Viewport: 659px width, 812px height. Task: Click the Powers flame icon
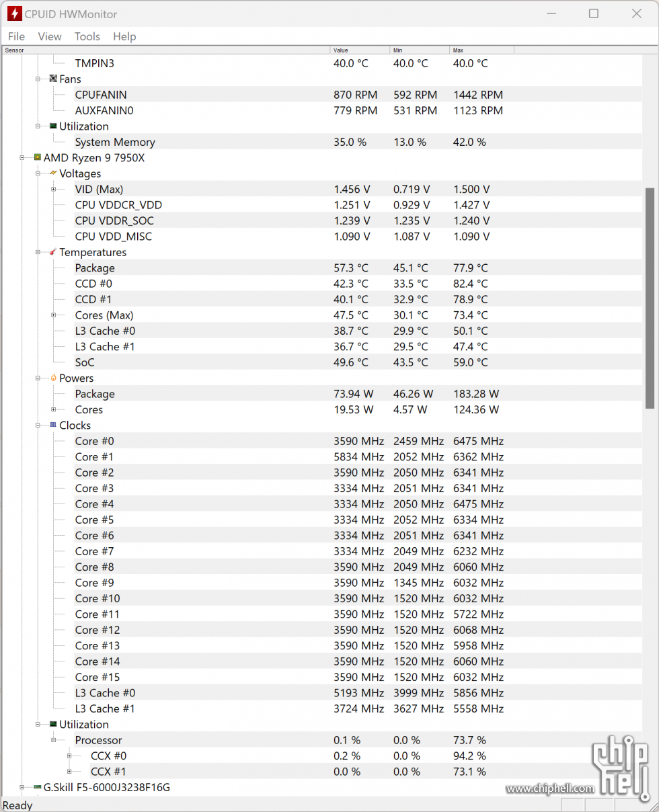(x=53, y=378)
